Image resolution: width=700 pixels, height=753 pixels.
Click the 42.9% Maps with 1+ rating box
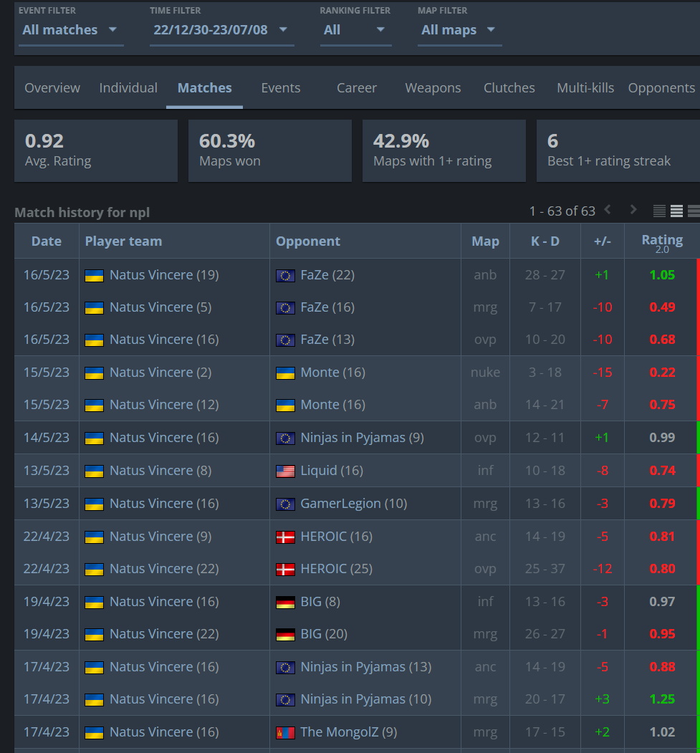coord(444,150)
